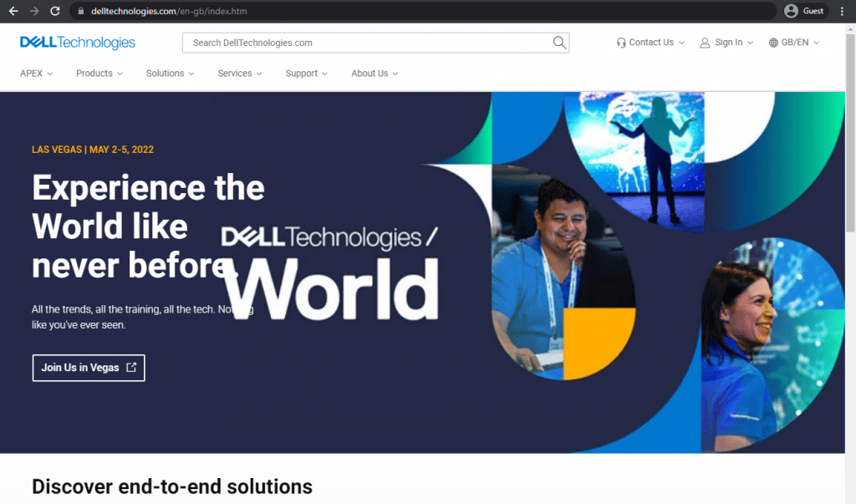Click the Dell Technologies logo
856x504 pixels.
point(78,43)
